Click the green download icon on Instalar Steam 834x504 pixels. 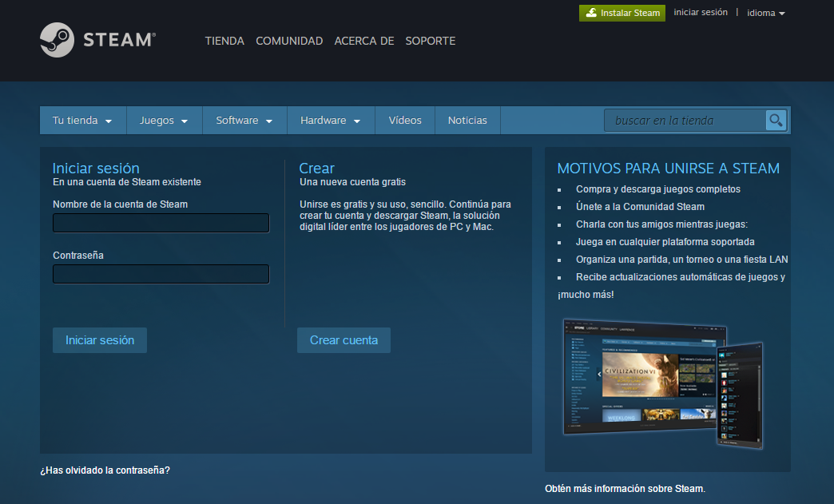coord(592,13)
